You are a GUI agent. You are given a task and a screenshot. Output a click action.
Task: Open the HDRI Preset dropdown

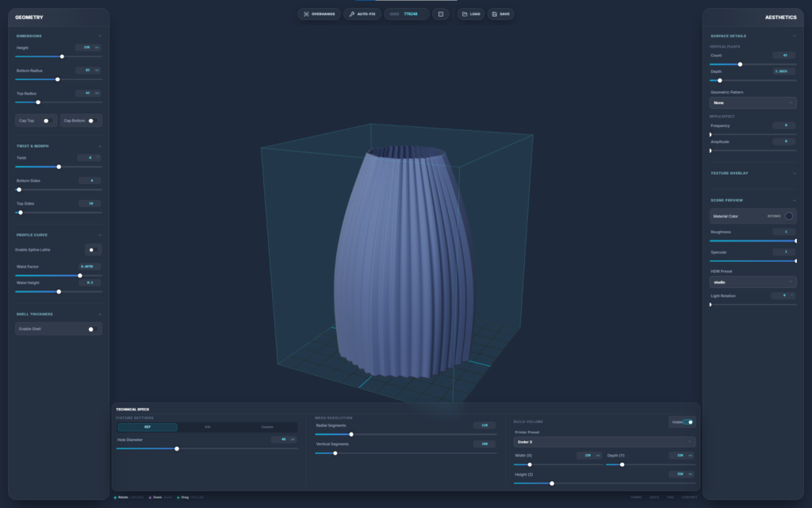click(753, 282)
